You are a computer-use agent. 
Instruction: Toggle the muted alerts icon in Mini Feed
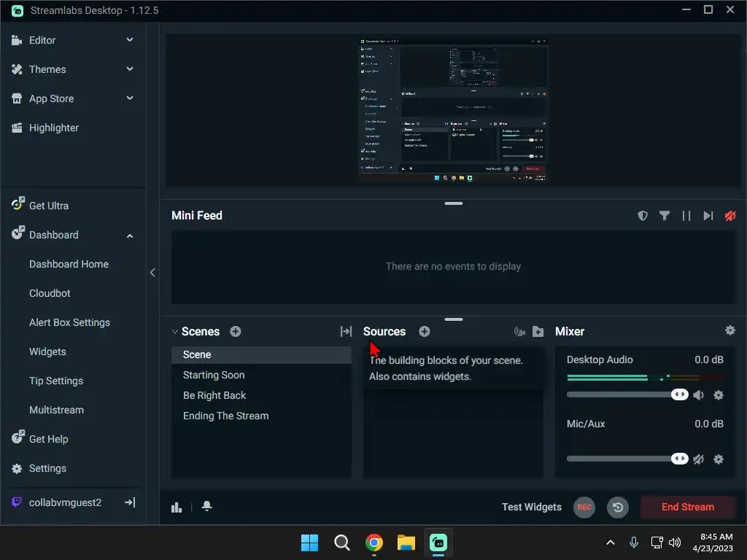729,216
